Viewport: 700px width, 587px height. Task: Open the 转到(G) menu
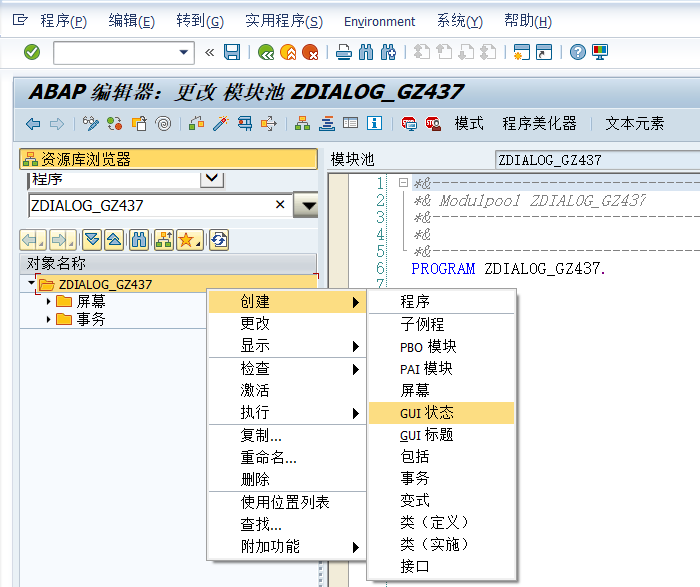(x=200, y=21)
